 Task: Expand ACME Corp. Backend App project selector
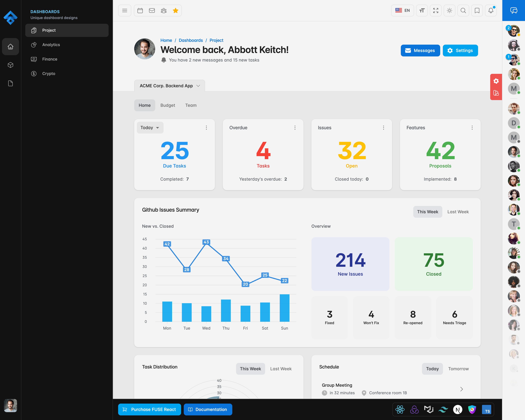[x=170, y=86]
